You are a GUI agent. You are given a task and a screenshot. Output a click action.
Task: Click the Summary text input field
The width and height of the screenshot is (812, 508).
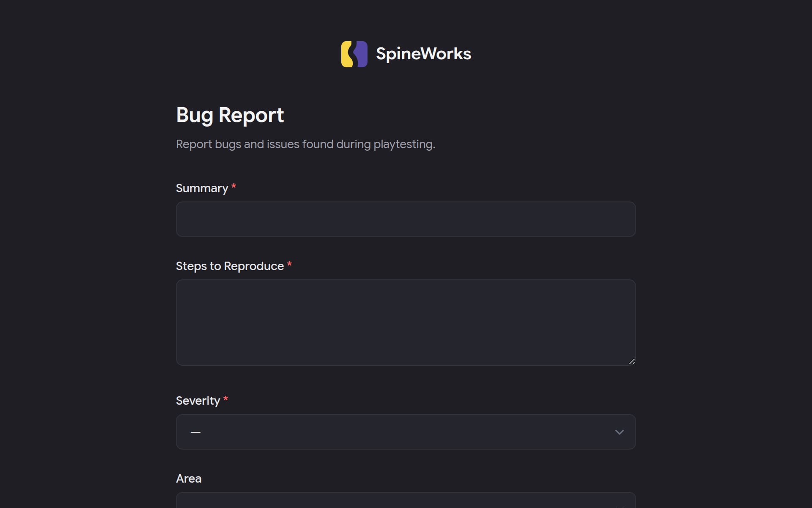tap(406, 219)
